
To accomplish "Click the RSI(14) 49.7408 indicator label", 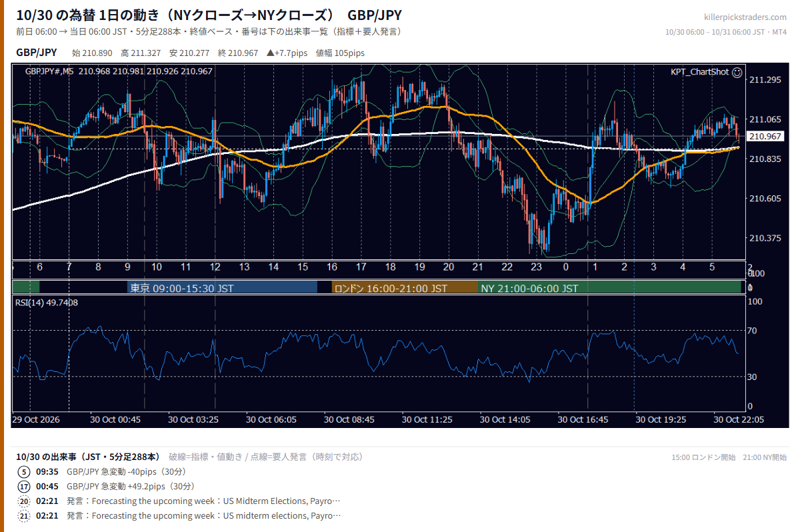I will pos(47,303).
